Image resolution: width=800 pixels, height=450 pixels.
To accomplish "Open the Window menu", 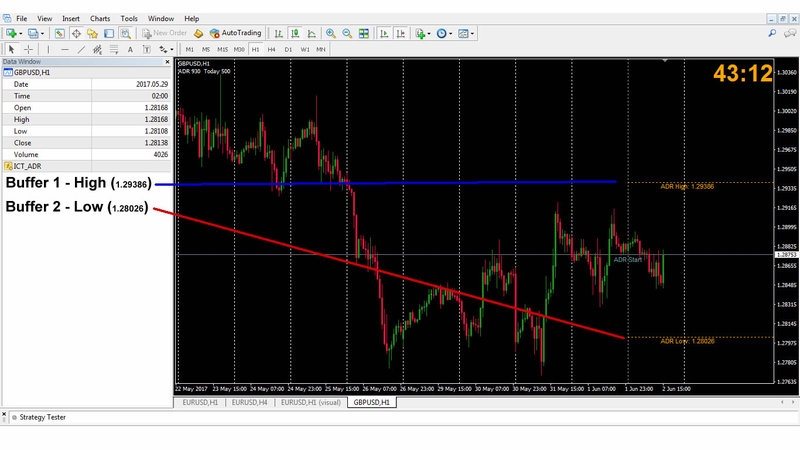I will (x=161, y=18).
